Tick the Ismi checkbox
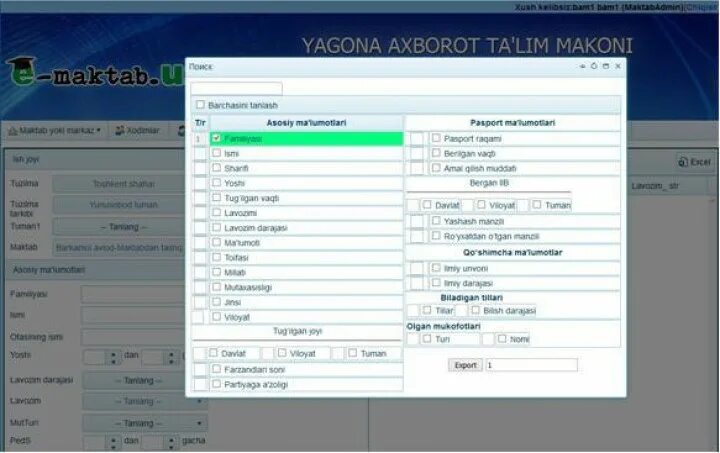The width and height of the screenshot is (720, 453). (x=216, y=153)
